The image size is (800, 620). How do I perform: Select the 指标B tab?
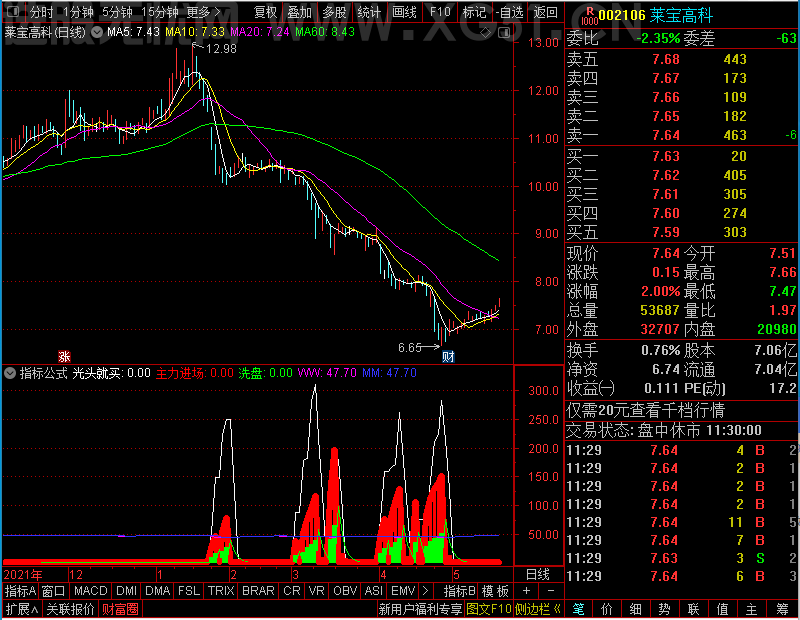(x=460, y=591)
